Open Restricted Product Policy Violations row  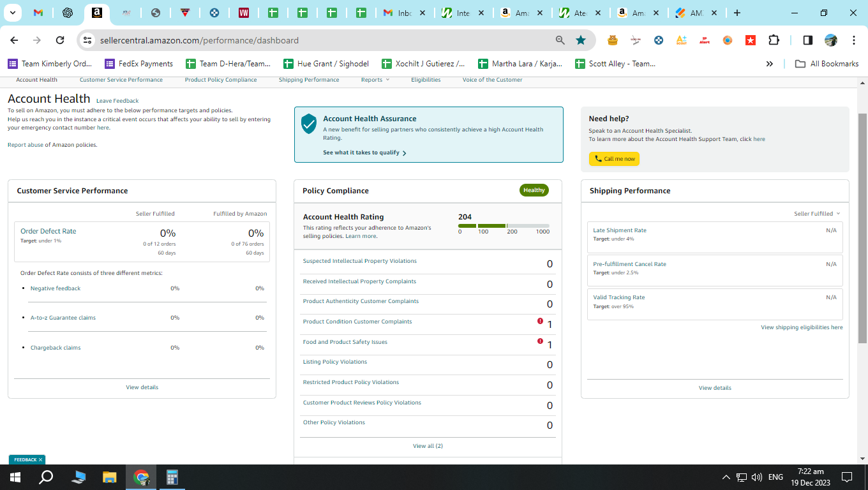tap(428, 385)
